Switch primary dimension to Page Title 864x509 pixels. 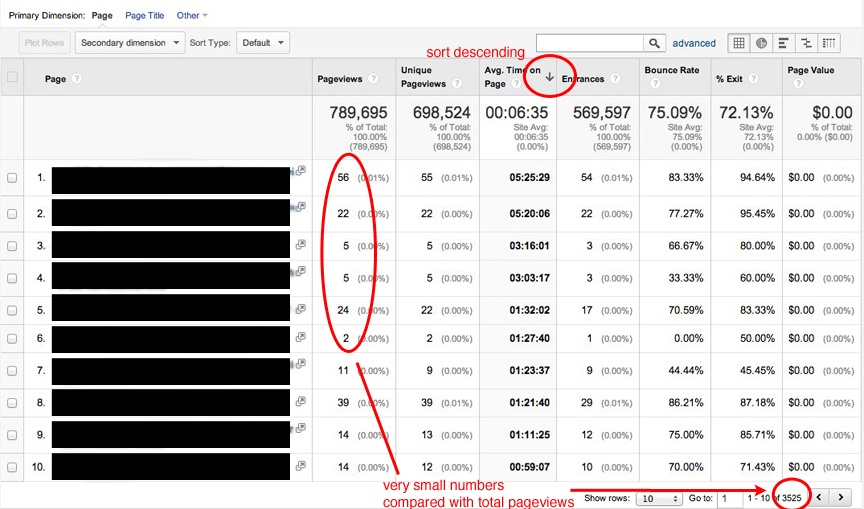click(145, 16)
